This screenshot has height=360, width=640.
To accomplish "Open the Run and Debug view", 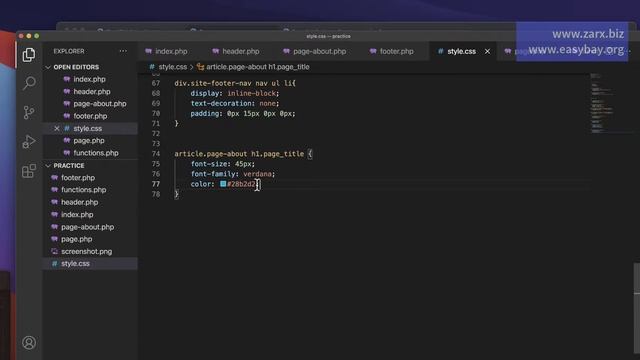I will point(29,142).
